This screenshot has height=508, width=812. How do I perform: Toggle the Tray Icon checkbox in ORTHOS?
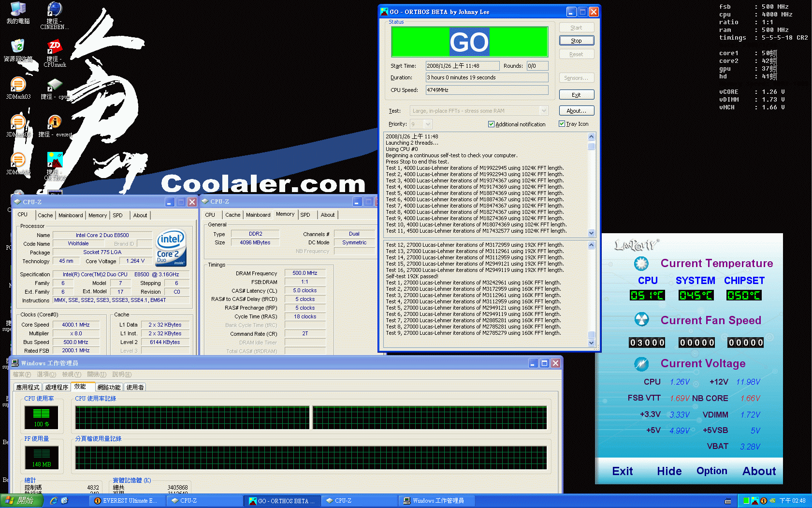click(562, 124)
